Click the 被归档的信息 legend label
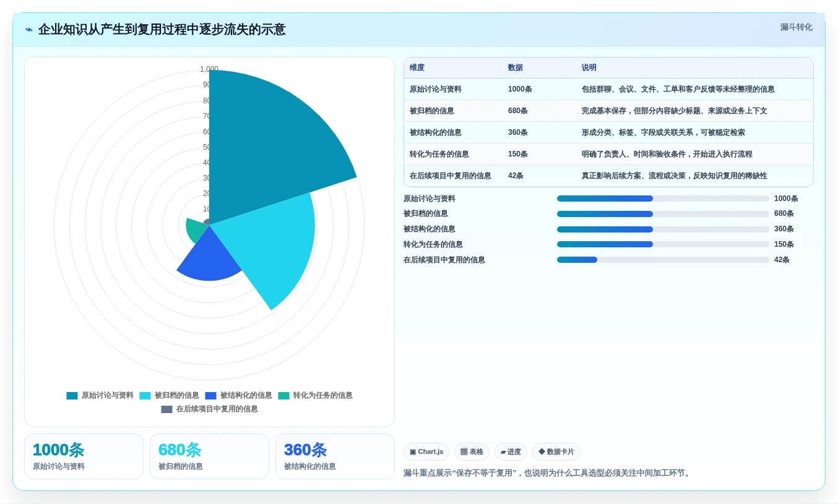The image size is (838, 504). pos(177,396)
